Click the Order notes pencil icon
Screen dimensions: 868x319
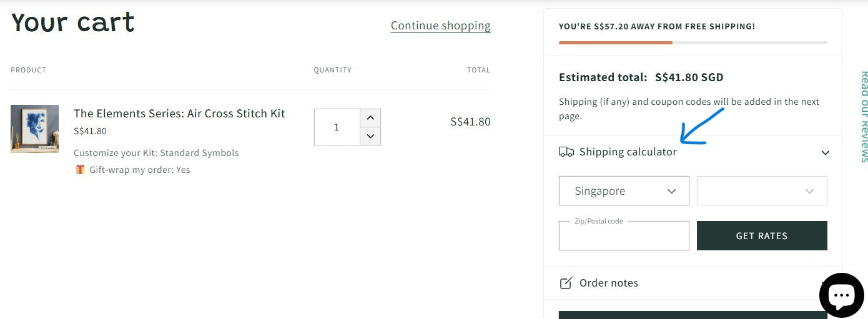point(566,283)
